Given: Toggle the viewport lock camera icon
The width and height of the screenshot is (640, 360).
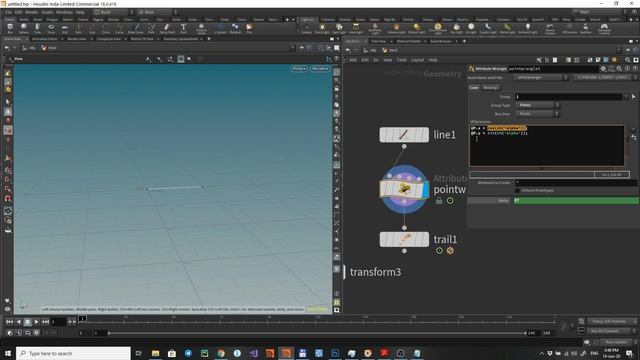Looking at the screenshot, I should coord(336,89).
